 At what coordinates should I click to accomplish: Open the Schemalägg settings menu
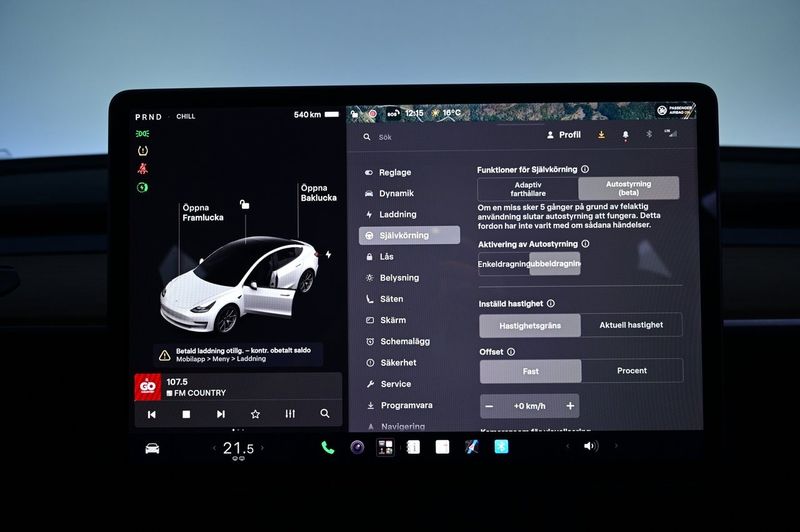point(398,341)
